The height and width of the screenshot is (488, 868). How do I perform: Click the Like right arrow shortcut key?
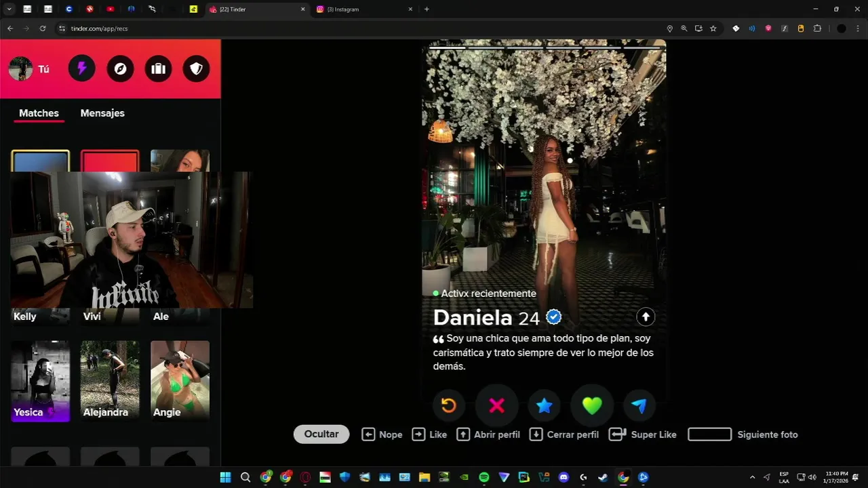[419, 434]
